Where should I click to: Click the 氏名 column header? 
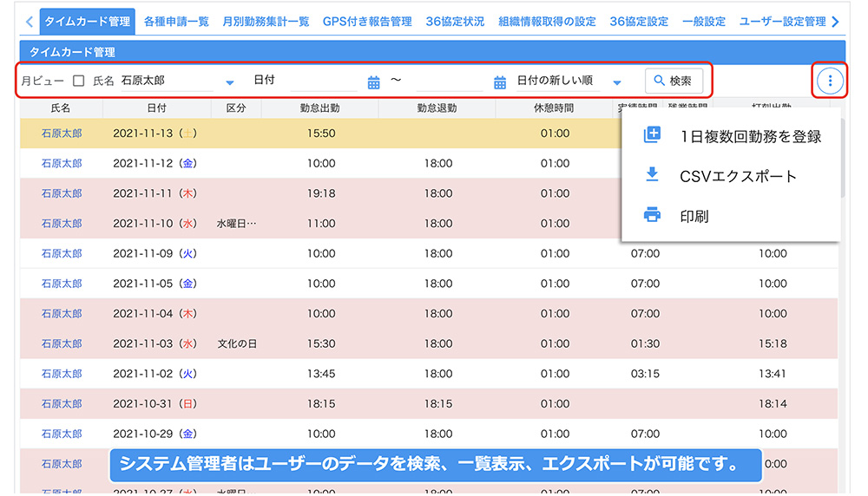pos(61,108)
